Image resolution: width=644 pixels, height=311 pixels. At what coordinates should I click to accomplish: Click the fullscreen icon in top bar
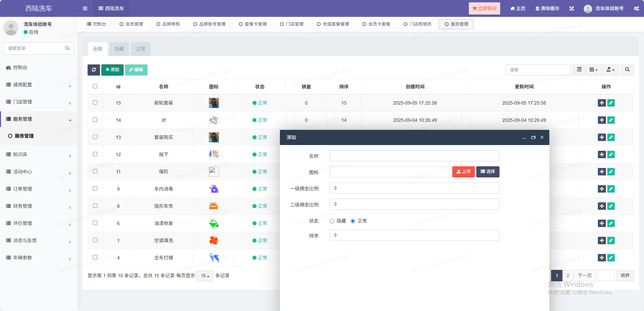click(572, 8)
